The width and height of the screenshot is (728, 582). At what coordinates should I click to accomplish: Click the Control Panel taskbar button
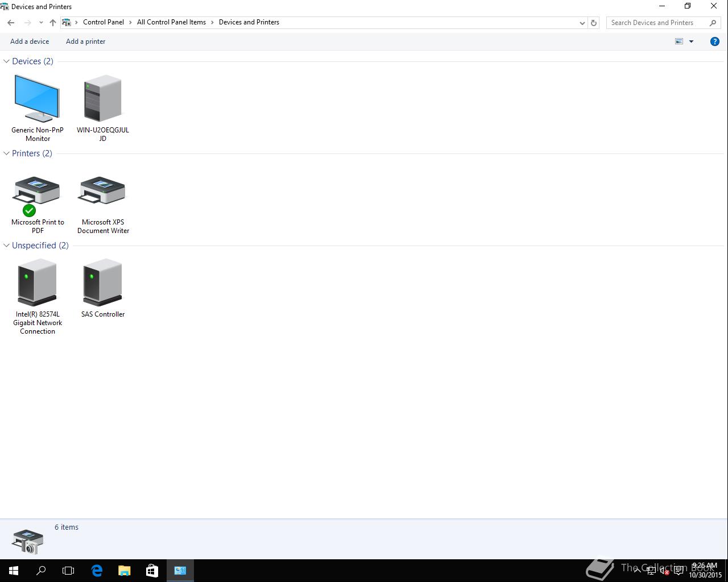pyautogui.click(x=180, y=571)
